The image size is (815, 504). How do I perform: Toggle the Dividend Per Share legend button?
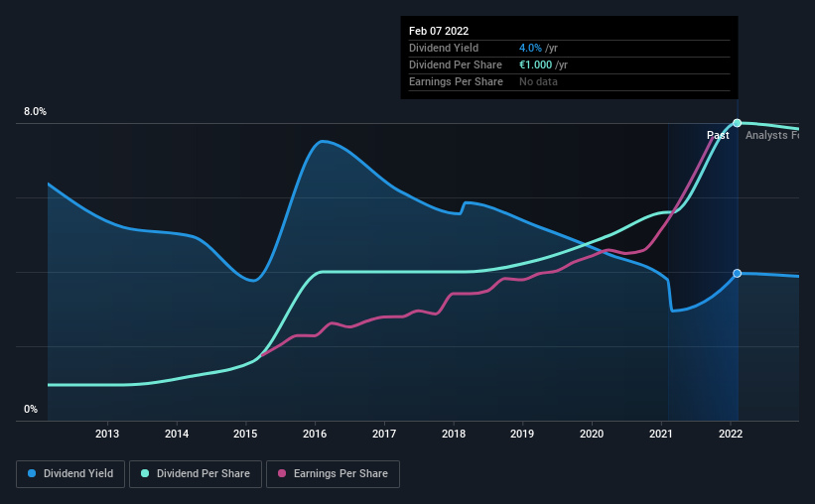point(196,474)
